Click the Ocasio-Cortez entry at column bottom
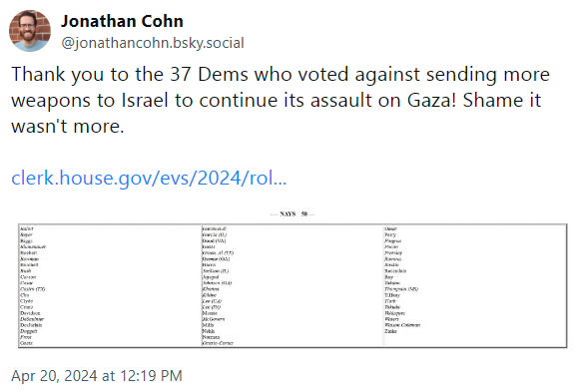579x392 pixels. click(x=218, y=343)
